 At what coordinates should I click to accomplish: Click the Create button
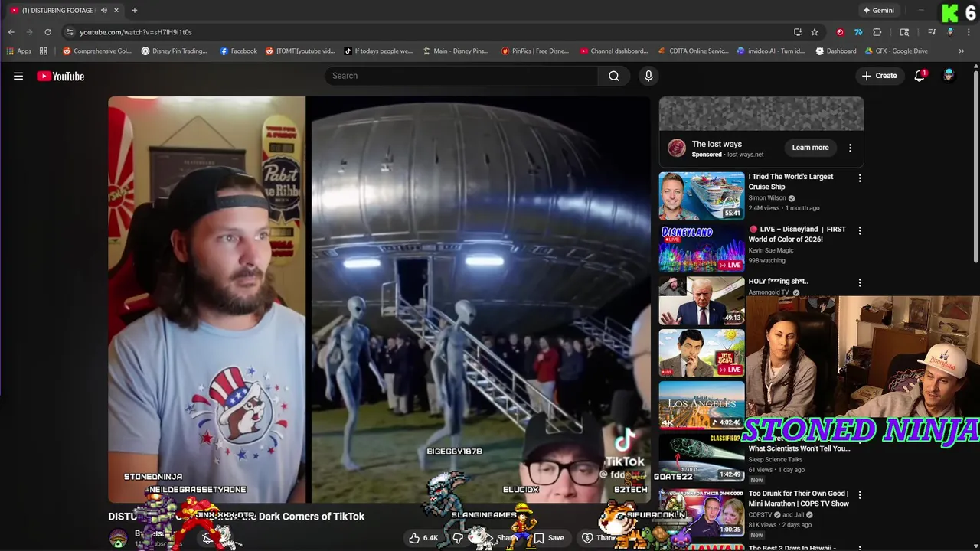point(879,76)
